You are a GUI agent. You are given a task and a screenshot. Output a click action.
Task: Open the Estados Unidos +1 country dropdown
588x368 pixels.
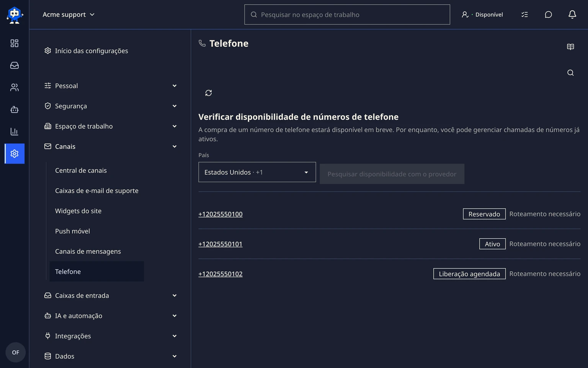click(257, 172)
